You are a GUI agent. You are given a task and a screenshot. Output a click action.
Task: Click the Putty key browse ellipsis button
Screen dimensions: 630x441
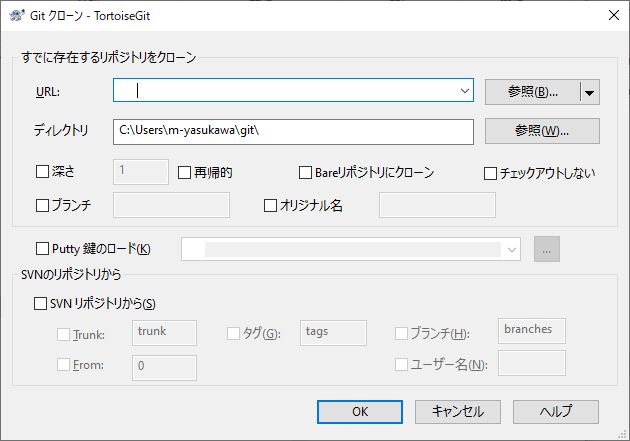tap(546, 249)
